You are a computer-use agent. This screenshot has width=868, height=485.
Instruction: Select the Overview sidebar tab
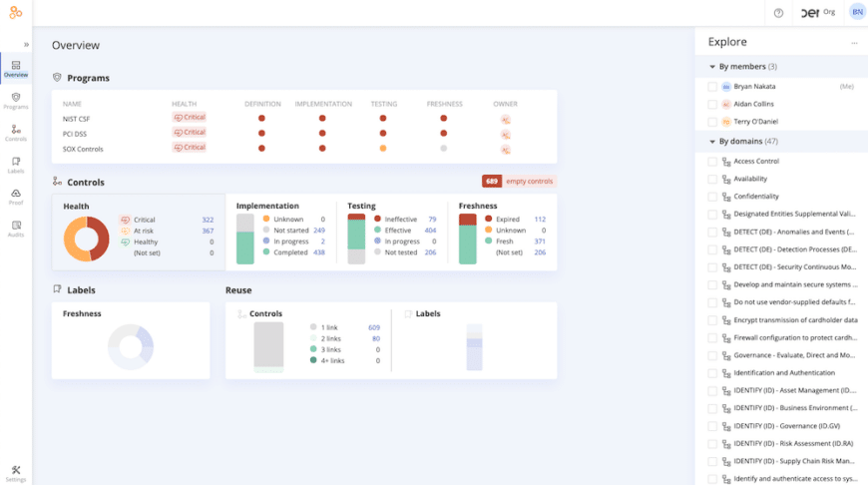(x=15, y=69)
